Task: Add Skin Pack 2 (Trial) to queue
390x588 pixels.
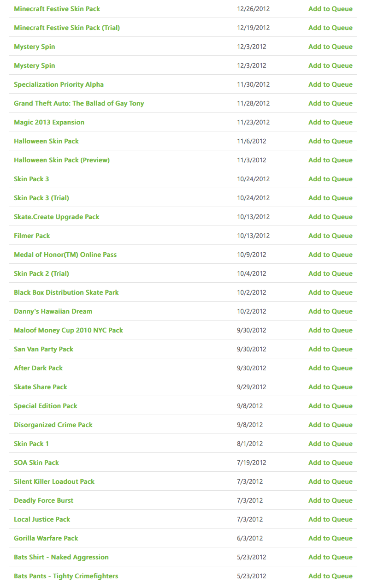Action: [331, 273]
